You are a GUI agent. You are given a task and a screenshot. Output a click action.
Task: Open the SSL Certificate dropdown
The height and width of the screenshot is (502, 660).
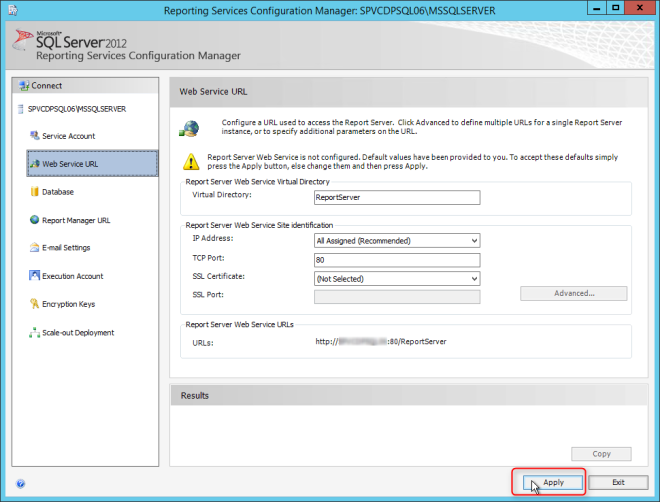click(x=397, y=279)
